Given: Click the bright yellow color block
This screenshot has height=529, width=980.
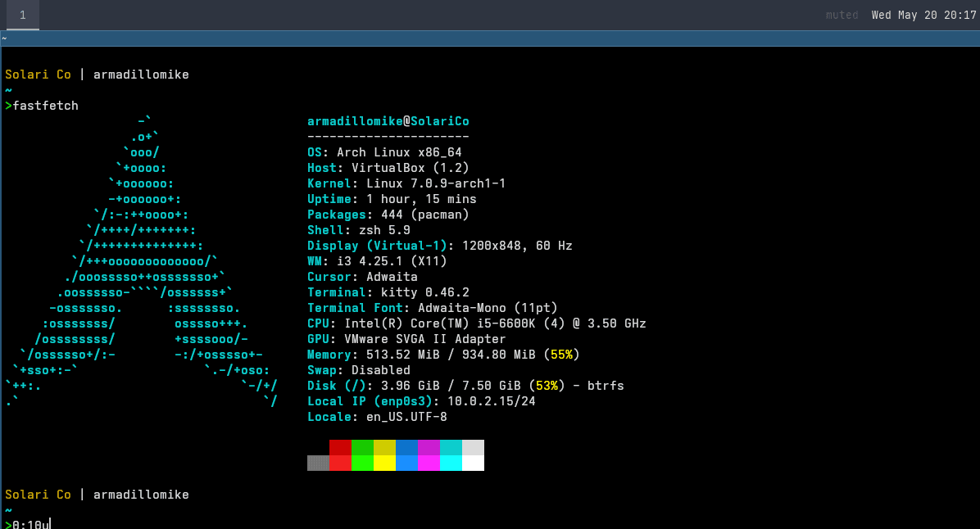Looking at the screenshot, I should click(x=384, y=463).
